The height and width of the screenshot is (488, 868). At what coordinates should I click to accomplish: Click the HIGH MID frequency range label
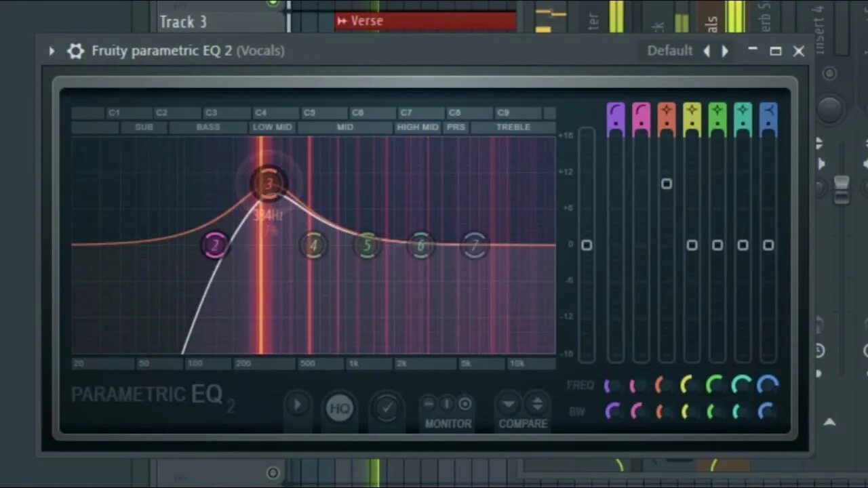418,127
